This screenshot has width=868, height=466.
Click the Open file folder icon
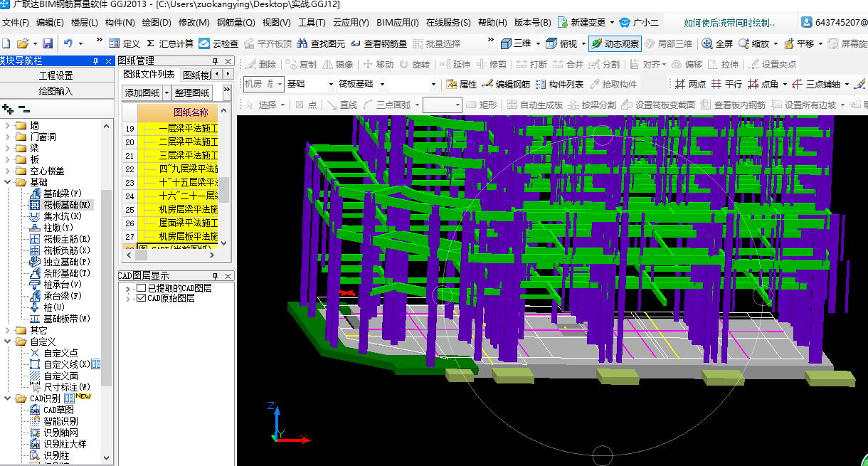[23, 43]
